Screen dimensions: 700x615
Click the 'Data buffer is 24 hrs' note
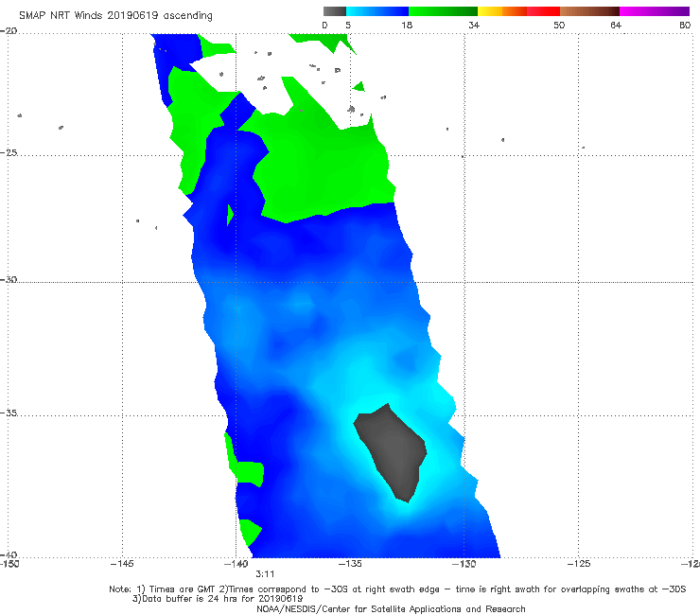click(218, 599)
